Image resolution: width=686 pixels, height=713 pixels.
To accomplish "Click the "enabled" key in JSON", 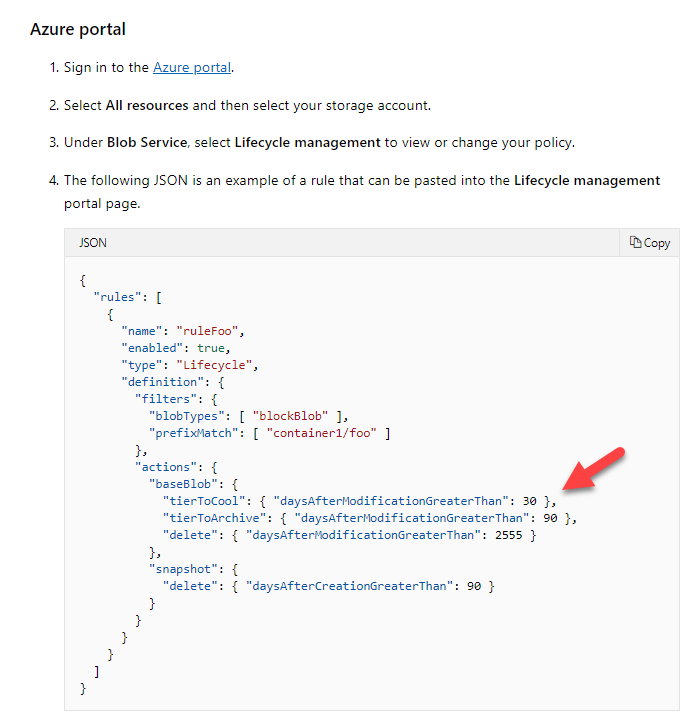I will tap(152, 348).
